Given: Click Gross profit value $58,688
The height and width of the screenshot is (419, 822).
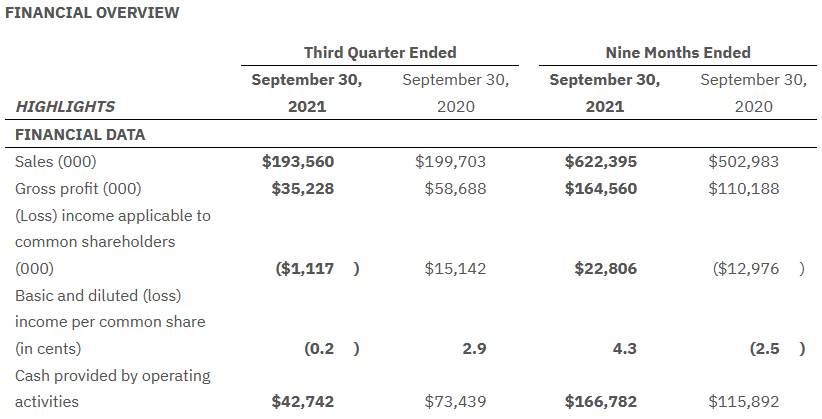Looking at the screenshot, I should pos(455,188).
